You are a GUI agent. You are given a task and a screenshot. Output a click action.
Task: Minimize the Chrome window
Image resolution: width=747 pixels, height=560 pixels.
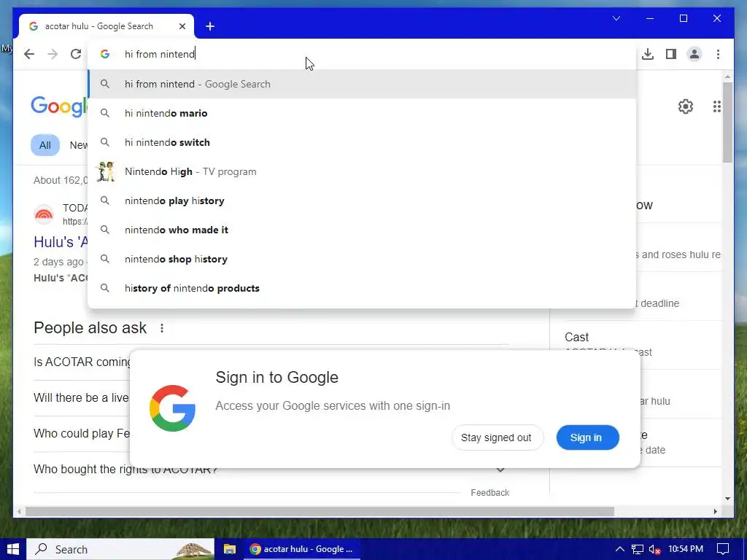click(x=650, y=18)
